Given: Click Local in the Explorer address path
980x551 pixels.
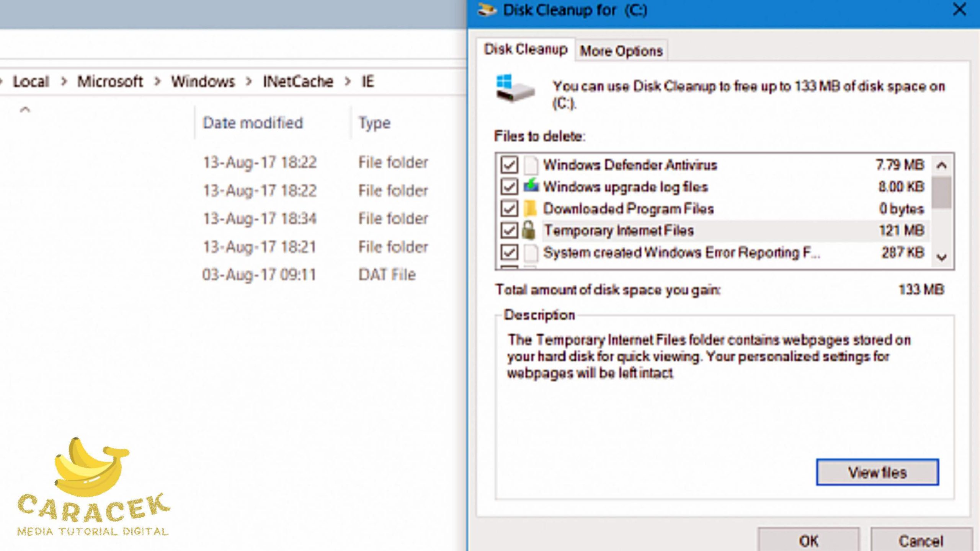Looking at the screenshot, I should pyautogui.click(x=31, y=82).
